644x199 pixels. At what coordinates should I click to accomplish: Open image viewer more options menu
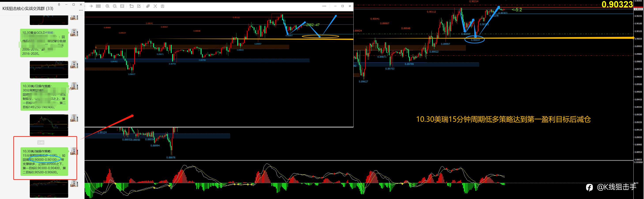[x=324, y=6]
